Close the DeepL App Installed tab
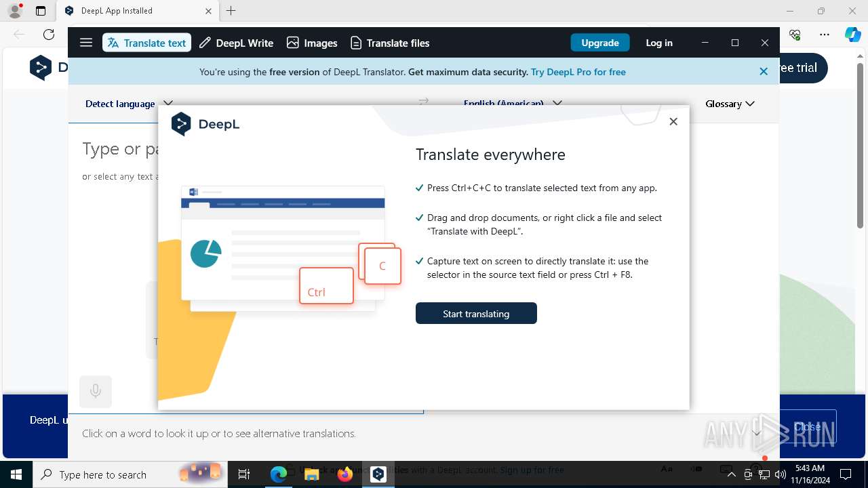Viewport: 868px width, 488px height. pos(209,11)
